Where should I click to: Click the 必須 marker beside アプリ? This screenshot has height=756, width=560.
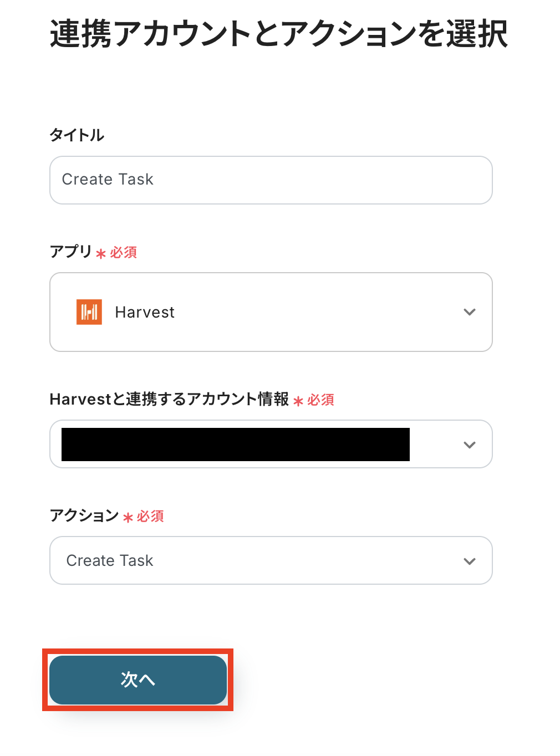[124, 253]
